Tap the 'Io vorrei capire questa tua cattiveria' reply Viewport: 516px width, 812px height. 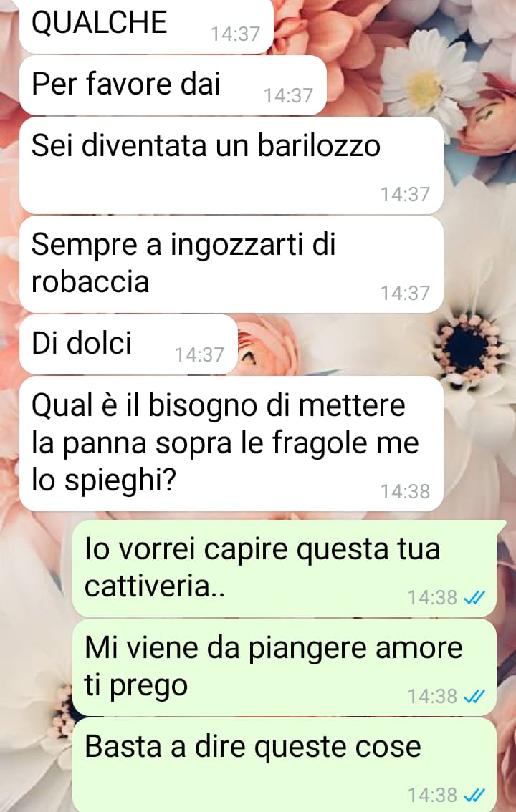coord(284,569)
